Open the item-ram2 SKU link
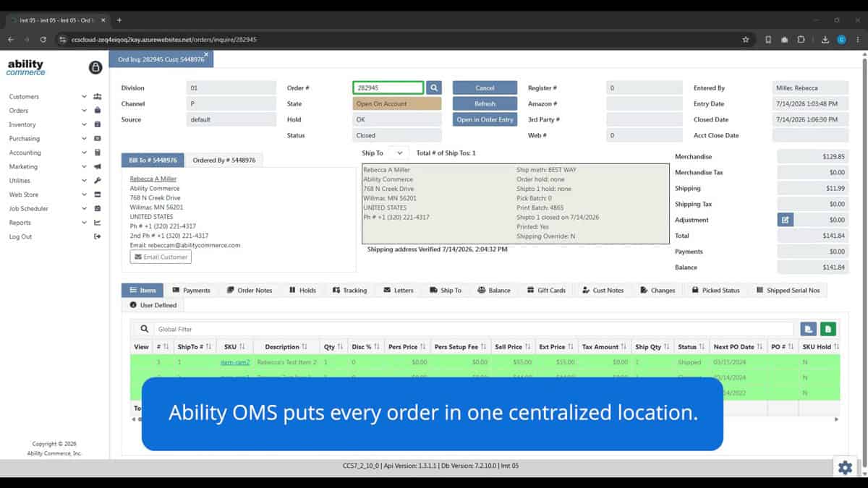This screenshot has height=488, width=868. pos(235,362)
